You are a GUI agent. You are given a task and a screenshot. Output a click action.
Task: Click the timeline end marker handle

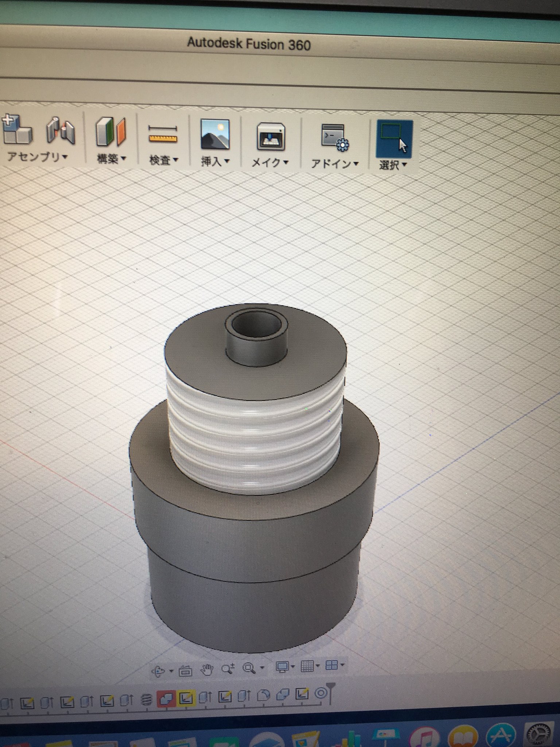330,693
